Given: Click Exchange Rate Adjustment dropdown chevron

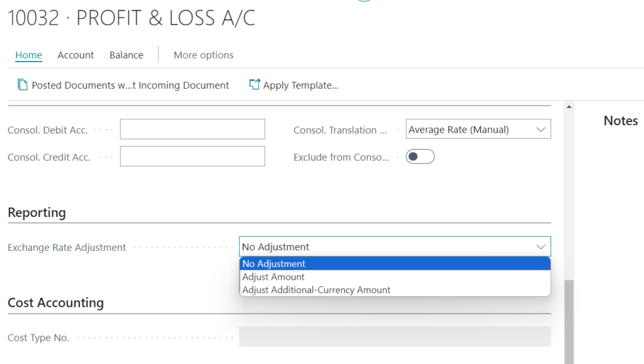Looking at the screenshot, I should [x=540, y=246].
